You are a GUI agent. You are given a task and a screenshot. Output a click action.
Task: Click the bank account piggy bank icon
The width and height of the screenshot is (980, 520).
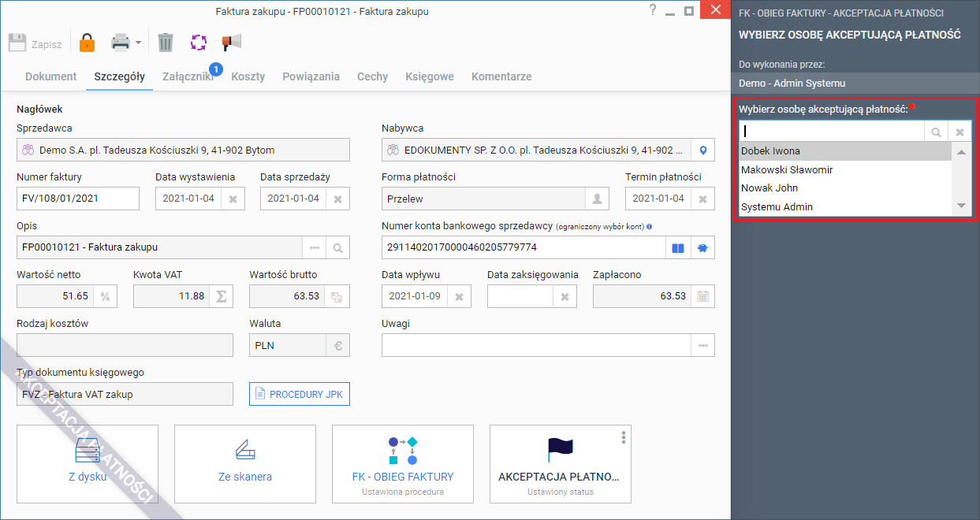(x=702, y=247)
